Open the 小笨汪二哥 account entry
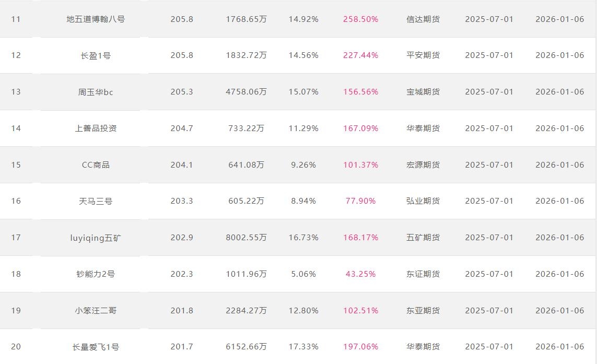 (x=96, y=311)
